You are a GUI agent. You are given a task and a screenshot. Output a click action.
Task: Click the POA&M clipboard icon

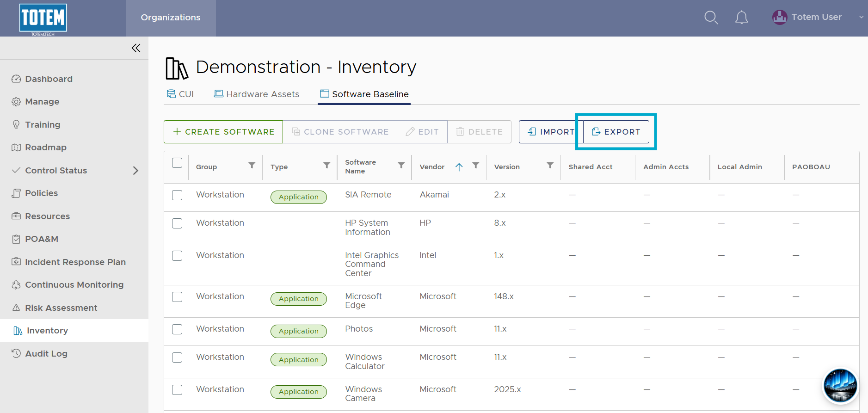pos(16,239)
